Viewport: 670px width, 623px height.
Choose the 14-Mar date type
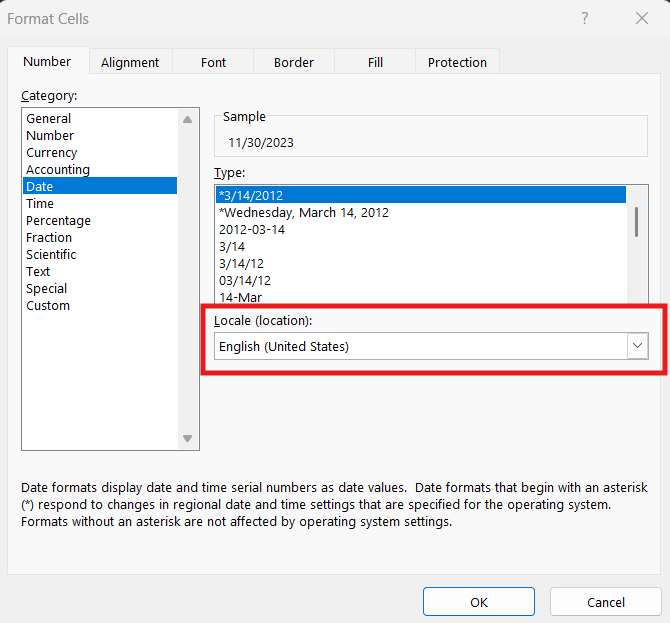[x=241, y=297]
